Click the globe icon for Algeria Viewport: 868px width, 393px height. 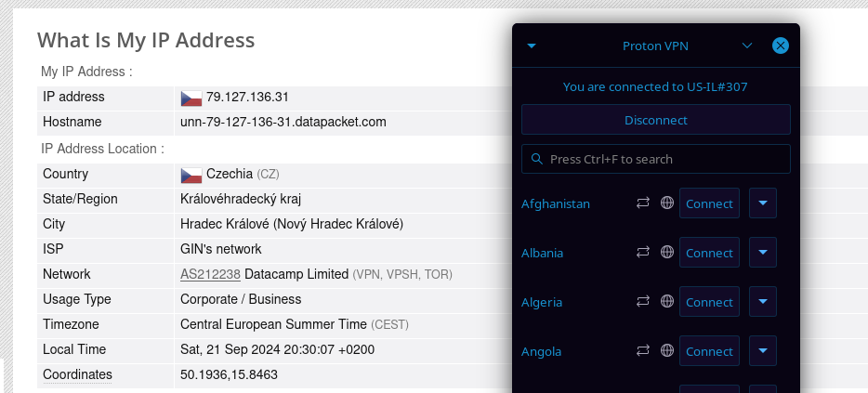point(667,302)
